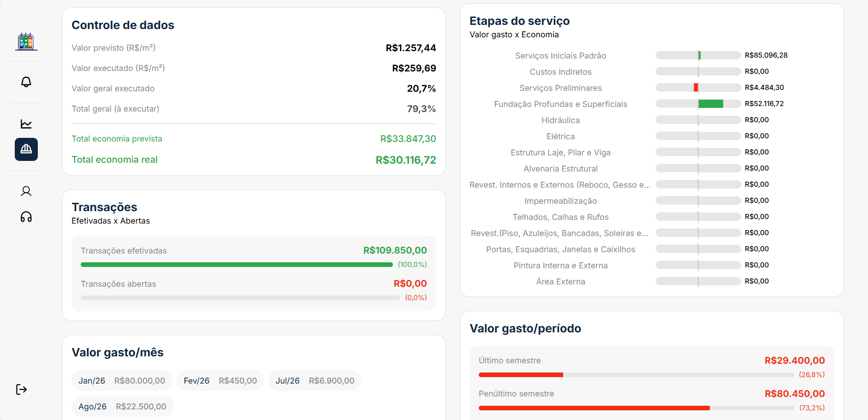Click the Penúltimo semestre red progress bar
Image resolution: width=868 pixels, height=420 pixels.
click(594, 408)
